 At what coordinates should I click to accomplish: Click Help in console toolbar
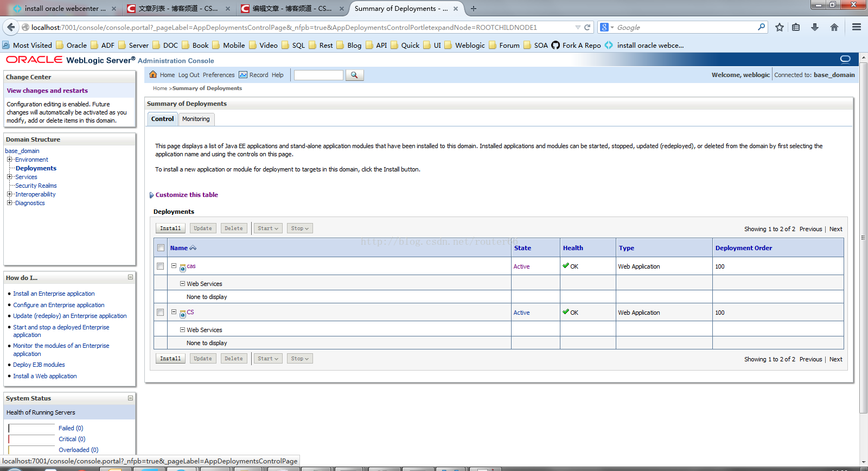click(x=278, y=75)
